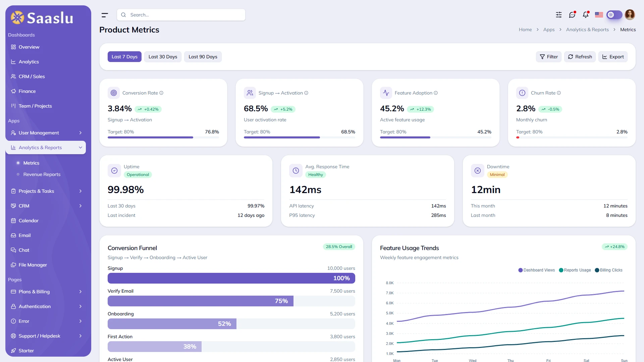The height and width of the screenshot is (362, 644).
Task: Expand Authentication menu chevron
Action: point(80,306)
